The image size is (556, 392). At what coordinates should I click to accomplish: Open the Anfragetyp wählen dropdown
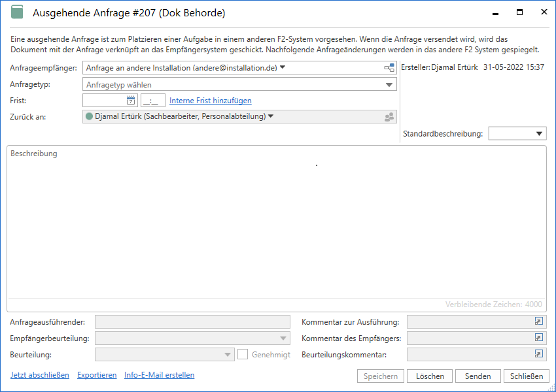tap(239, 84)
